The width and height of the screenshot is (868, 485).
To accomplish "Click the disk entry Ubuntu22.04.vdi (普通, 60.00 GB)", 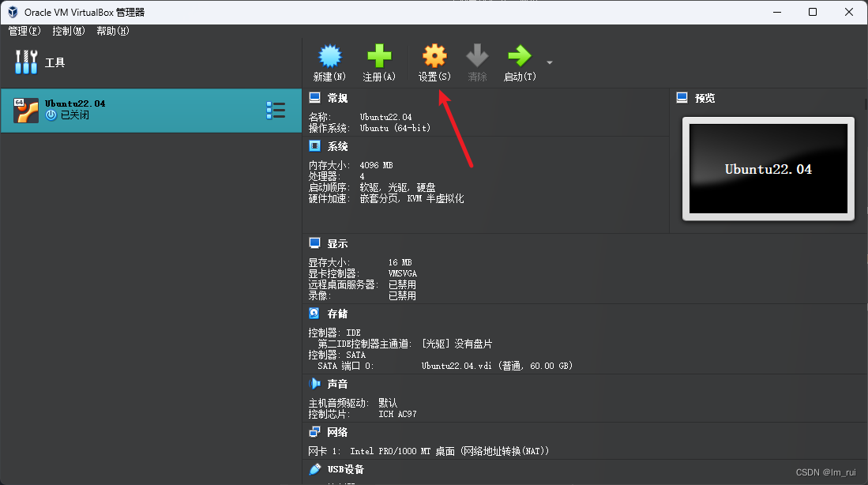I will 497,366.
